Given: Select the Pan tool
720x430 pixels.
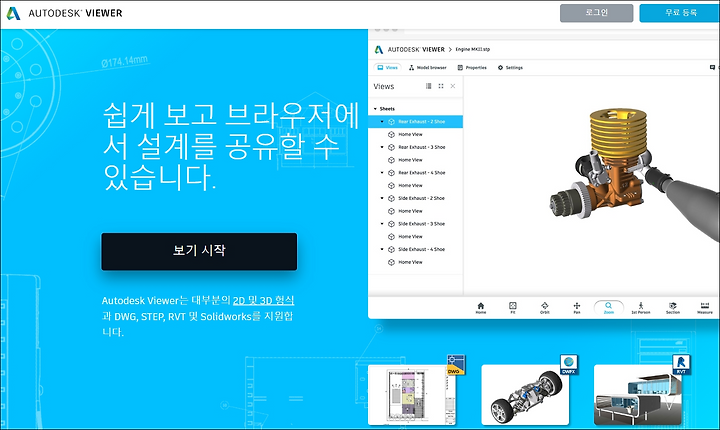Looking at the screenshot, I should (x=577, y=308).
